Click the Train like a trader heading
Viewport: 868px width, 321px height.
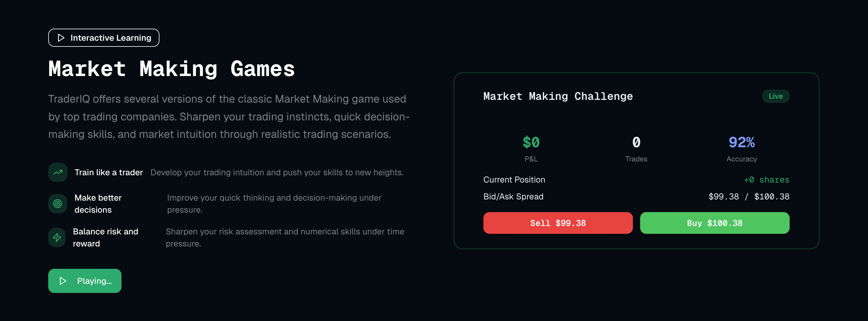tap(108, 172)
